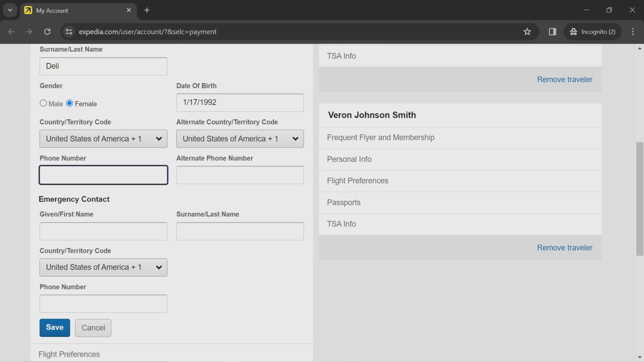This screenshot has width=644, height=362.
Task: Focus the Alternate Phone Number field
Action: pos(240,175)
